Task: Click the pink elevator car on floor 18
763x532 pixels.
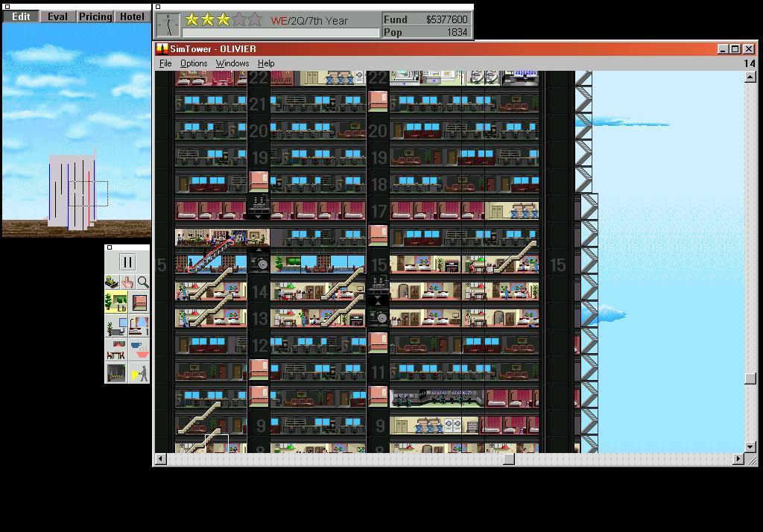Action: tap(259, 182)
